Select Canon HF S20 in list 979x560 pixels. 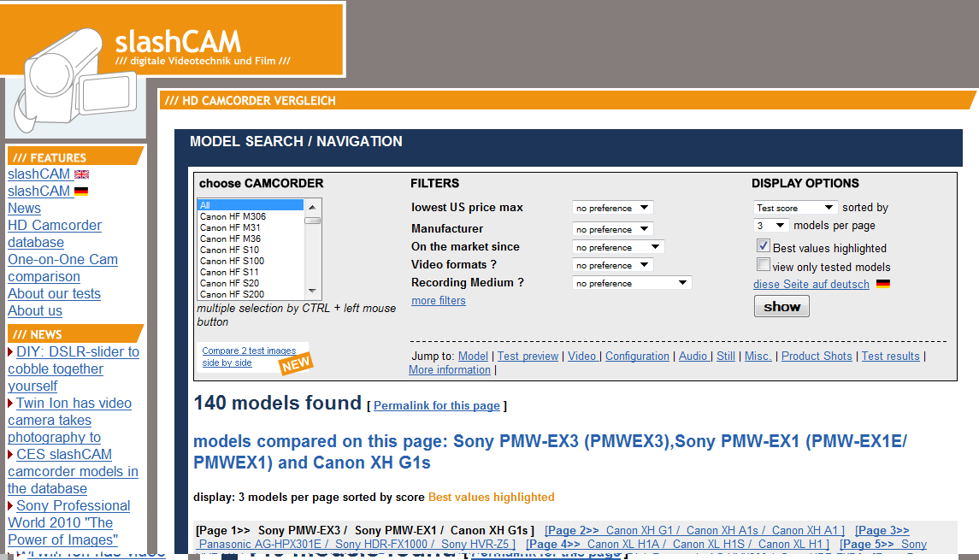(x=251, y=284)
